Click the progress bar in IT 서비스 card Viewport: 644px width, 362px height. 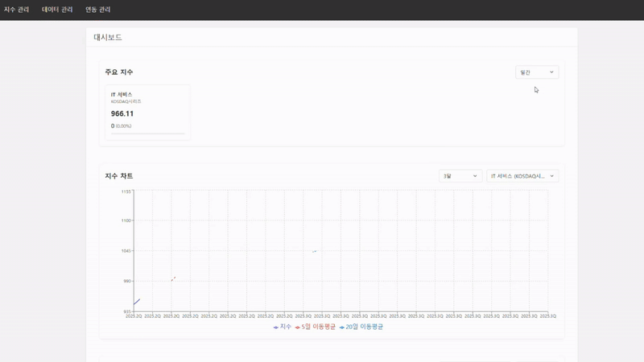(x=148, y=134)
